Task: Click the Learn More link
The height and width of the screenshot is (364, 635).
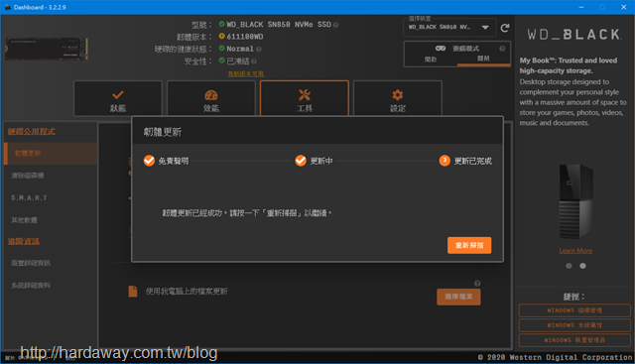Action: pyautogui.click(x=575, y=251)
